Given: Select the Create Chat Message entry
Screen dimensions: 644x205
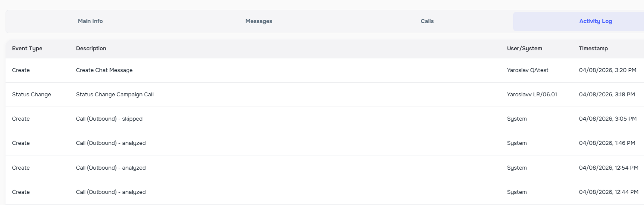Looking at the screenshot, I should (x=104, y=70).
